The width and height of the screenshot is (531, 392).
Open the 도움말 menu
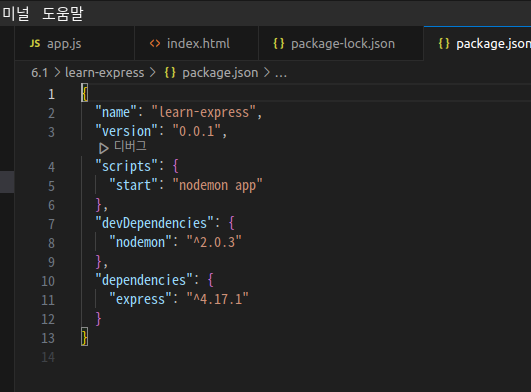point(63,14)
